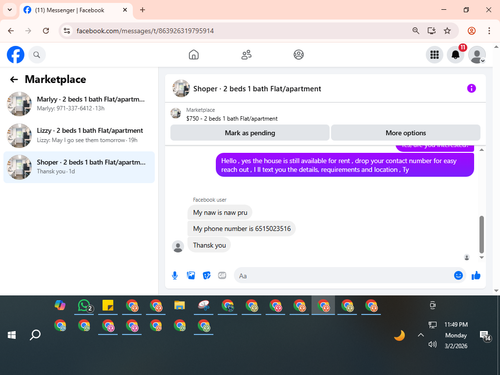
Task: Open the GIF picker icon
Action: (x=222, y=276)
